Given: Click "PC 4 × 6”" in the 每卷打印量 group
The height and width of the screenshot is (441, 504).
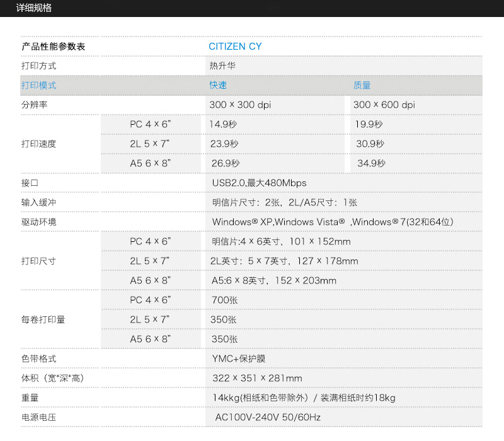Looking at the screenshot, I should click(151, 300).
